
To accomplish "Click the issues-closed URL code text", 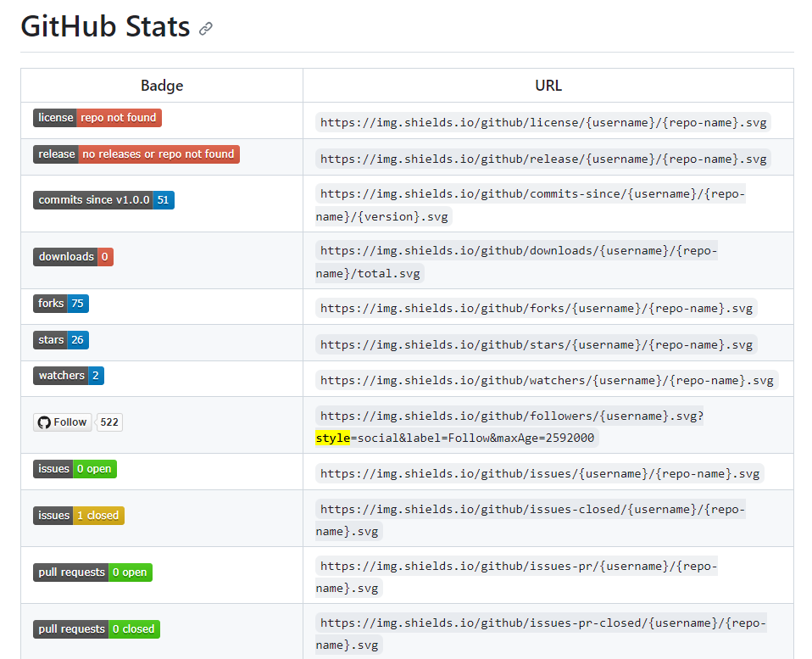I will pyautogui.click(x=531, y=521).
